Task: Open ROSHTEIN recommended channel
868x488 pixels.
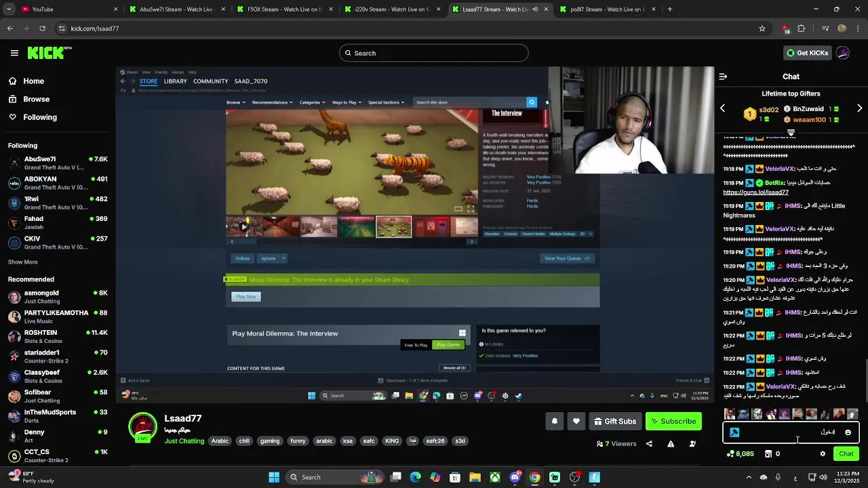Action: tap(58, 337)
